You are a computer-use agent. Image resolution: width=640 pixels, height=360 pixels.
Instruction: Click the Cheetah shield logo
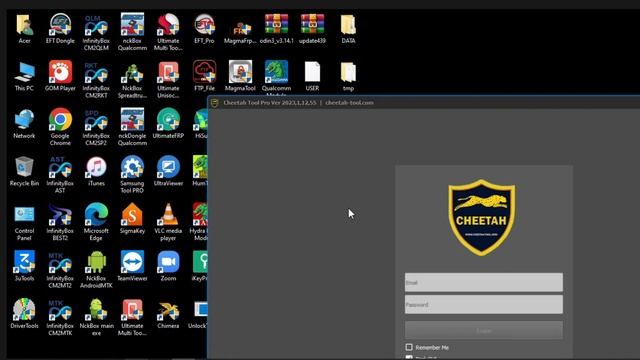(x=482, y=218)
